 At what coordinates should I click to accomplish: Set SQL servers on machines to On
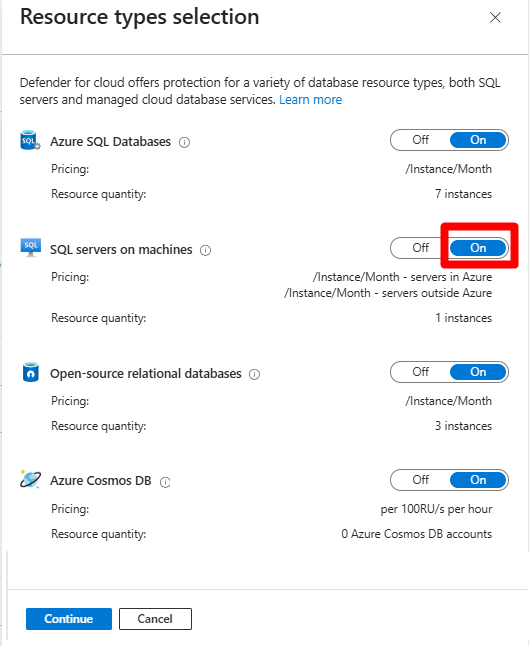(x=478, y=248)
